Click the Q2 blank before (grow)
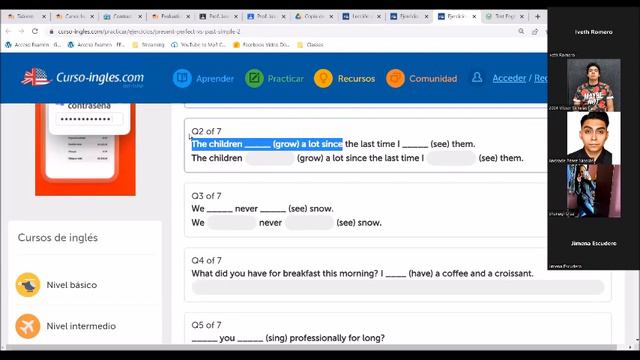Image resolution: width=640 pixels, height=360 pixels. coord(270,158)
